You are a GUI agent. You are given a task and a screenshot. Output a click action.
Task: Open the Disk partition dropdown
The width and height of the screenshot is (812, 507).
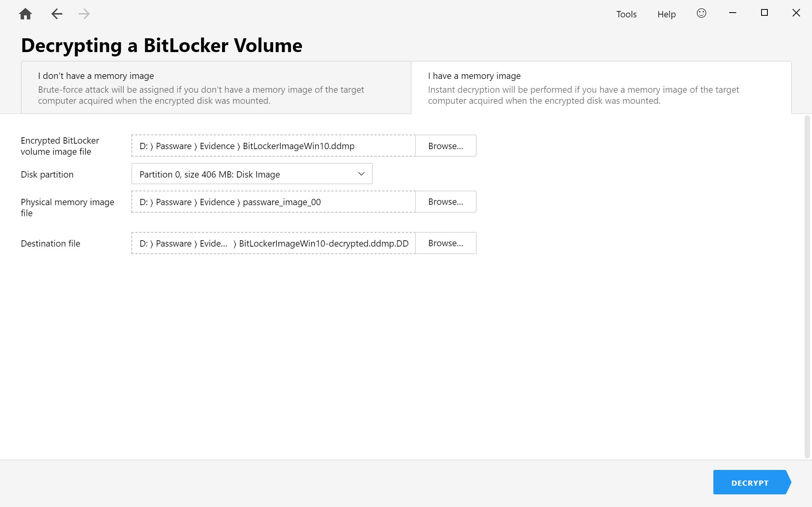tap(252, 174)
